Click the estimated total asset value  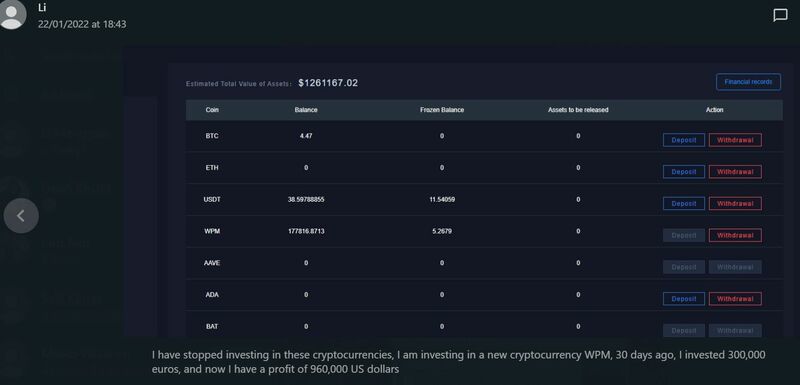(328, 83)
